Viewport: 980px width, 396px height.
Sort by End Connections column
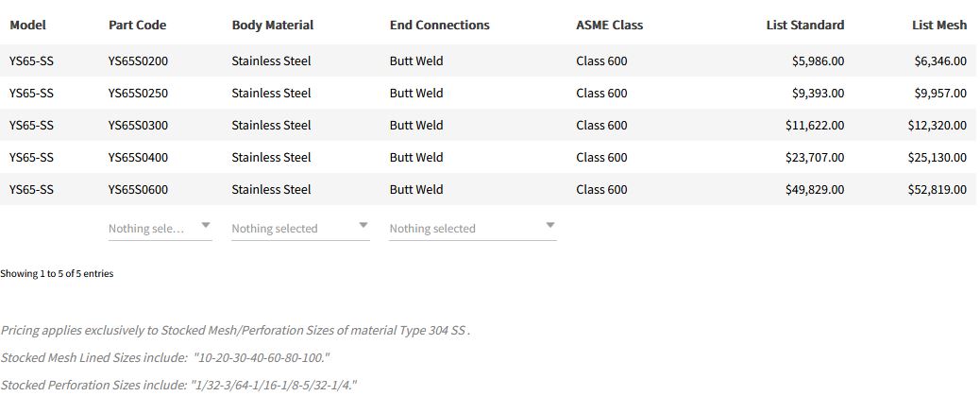(439, 26)
